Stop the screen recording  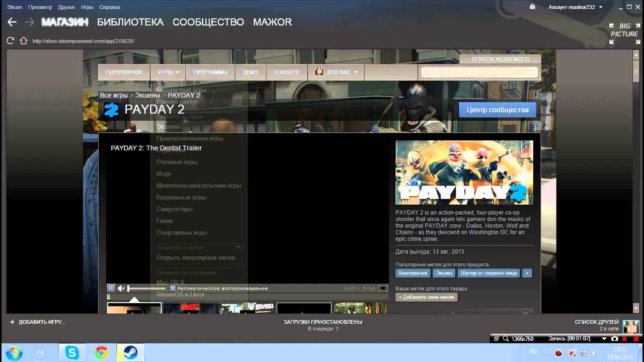point(636,339)
